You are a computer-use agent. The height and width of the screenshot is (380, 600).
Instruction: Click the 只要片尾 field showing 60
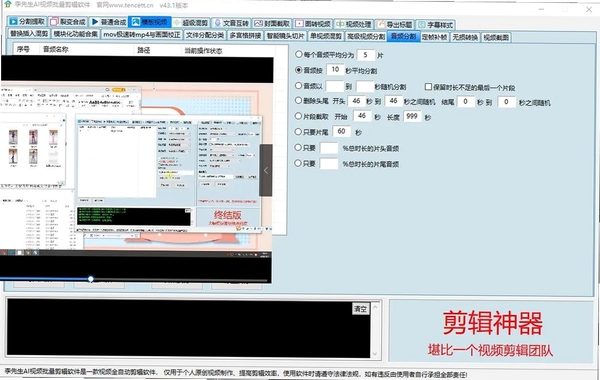(342, 131)
